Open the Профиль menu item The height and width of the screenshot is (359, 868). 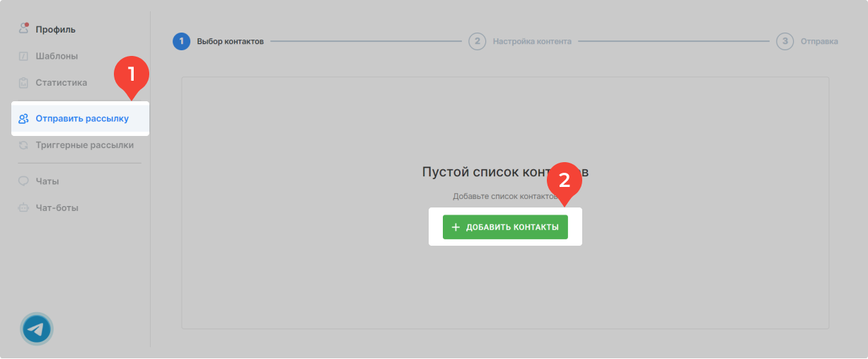click(x=56, y=30)
